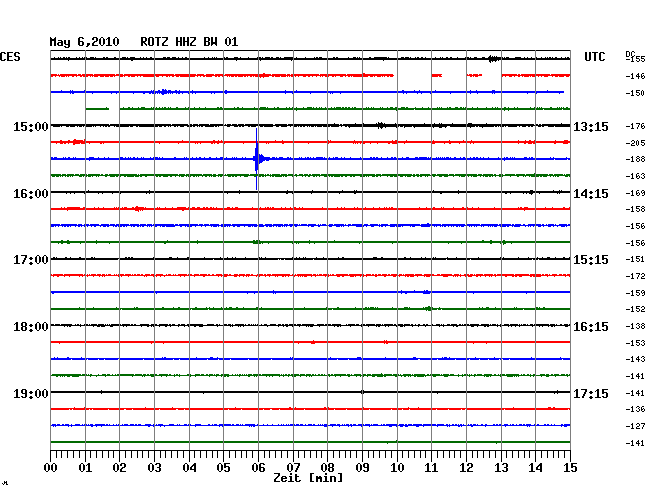
Task: Click the '14:15' UTC time label
Action: [591, 194]
